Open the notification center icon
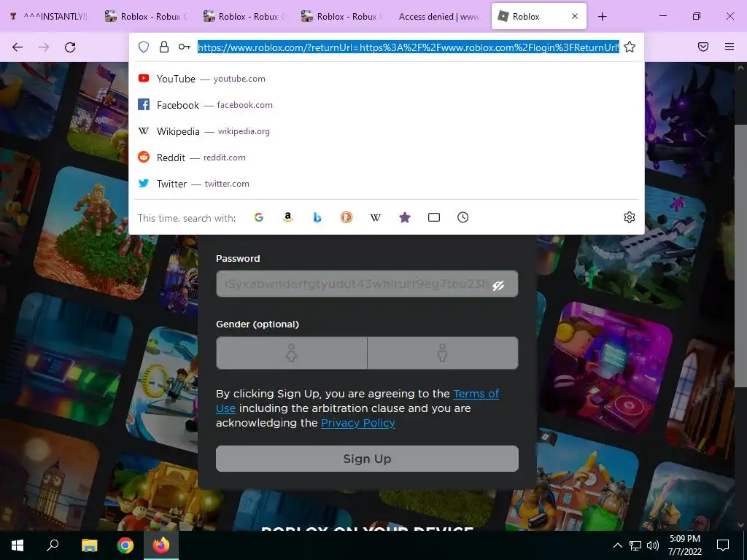Viewport: 747px width, 560px height. coord(723,545)
